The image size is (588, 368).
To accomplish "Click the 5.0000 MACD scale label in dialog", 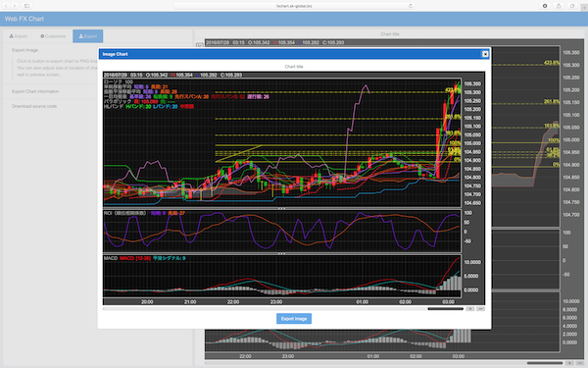I will (x=472, y=276).
